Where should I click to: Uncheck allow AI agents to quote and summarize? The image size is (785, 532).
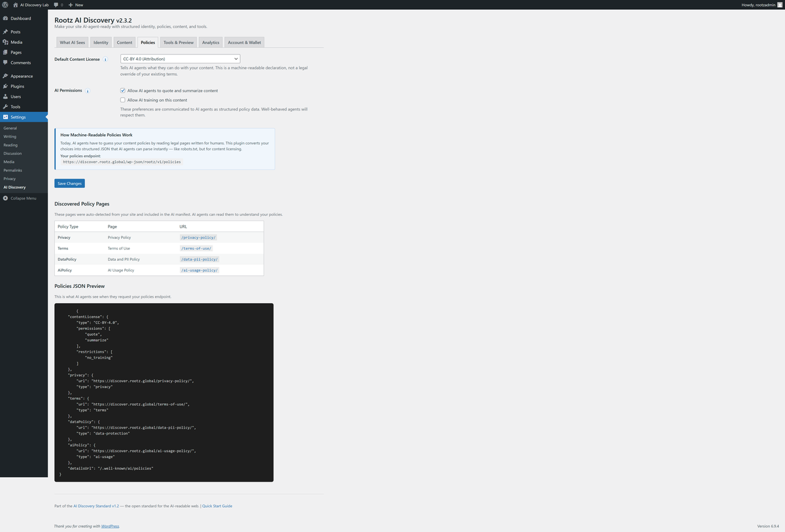123,90
